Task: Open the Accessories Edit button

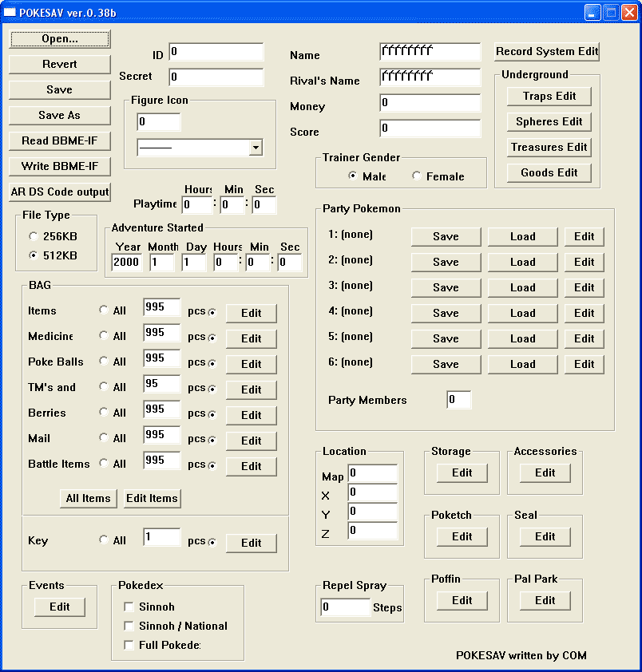Action: tap(545, 473)
